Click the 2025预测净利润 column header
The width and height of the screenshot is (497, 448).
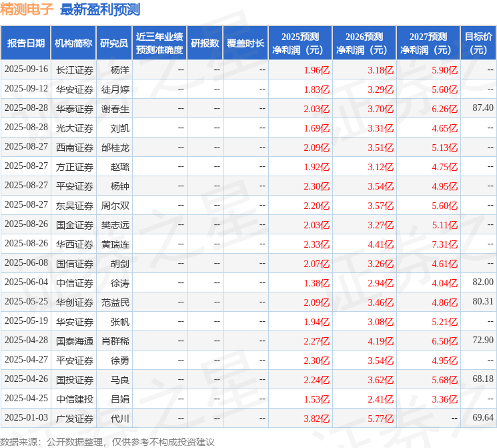click(300, 43)
